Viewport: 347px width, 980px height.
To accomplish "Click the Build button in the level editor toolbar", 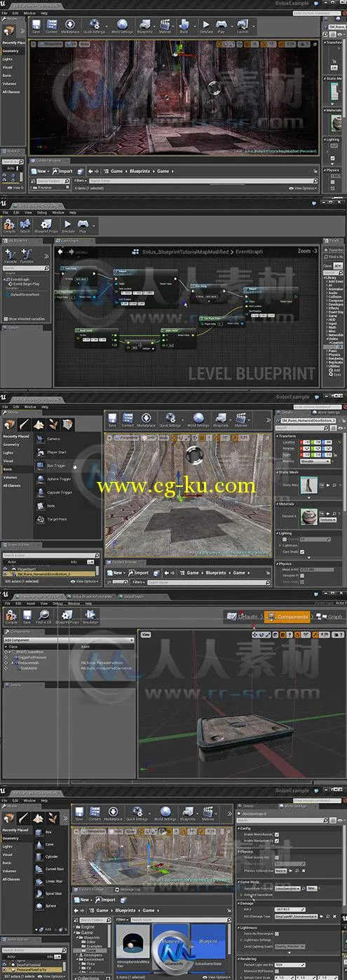I will point(184,27).
